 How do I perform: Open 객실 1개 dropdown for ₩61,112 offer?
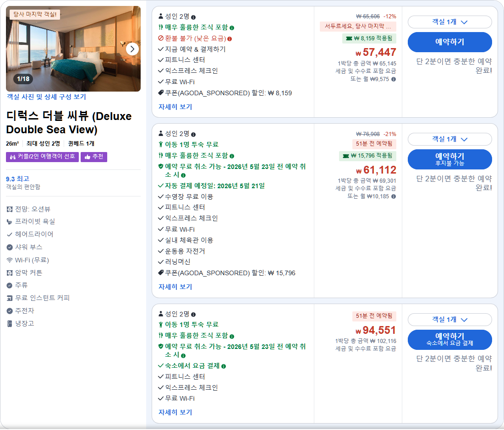[x=449, y=139]
